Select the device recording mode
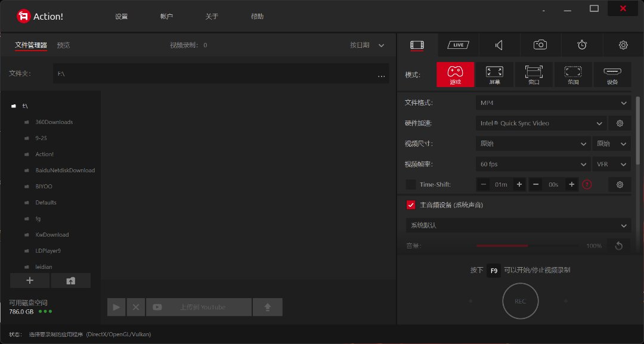The height and width of the screenshot is (344, 644). (x=612, y=75)
